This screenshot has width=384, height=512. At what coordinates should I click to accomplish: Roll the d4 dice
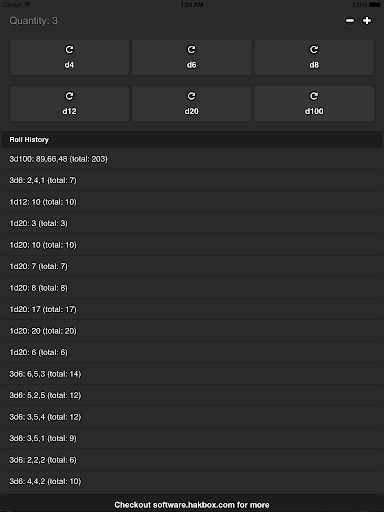point(69,57)
